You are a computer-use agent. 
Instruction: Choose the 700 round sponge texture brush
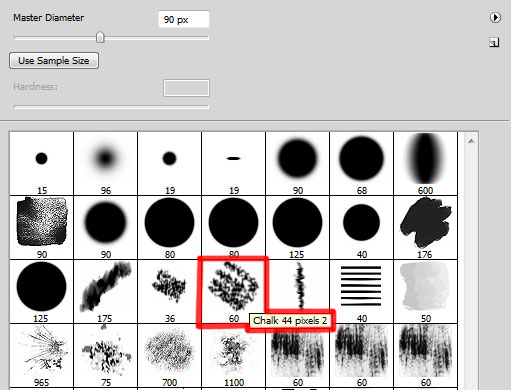click(x=169, y=355)
